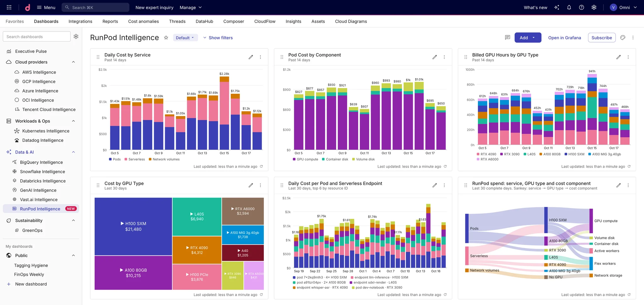Grab the Daily Cost per Pod widget drag handle
The height and width of the screenshot is (305, 644).
point(282,185)
